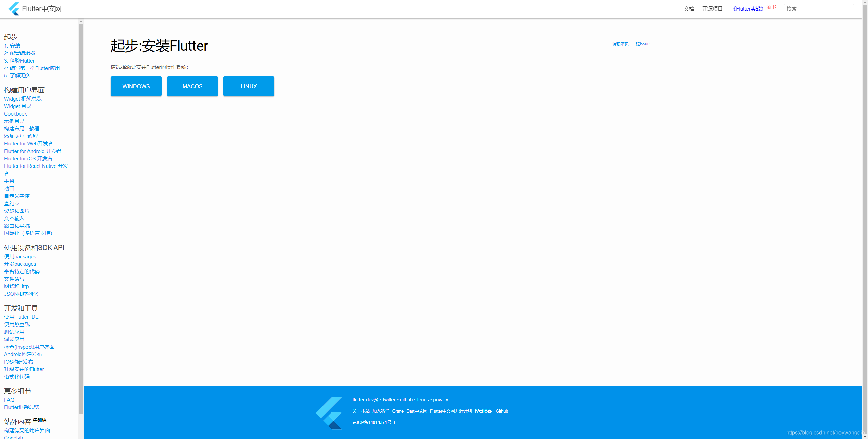Open the Android构建发布 link

tap(23, 354)
